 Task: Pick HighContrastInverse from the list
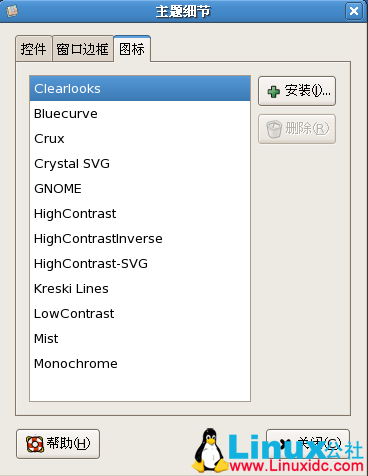(140, 239)
